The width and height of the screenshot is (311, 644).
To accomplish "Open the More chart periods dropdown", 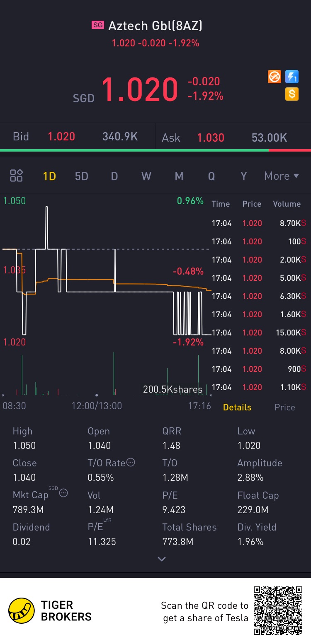I will [282, 176].
